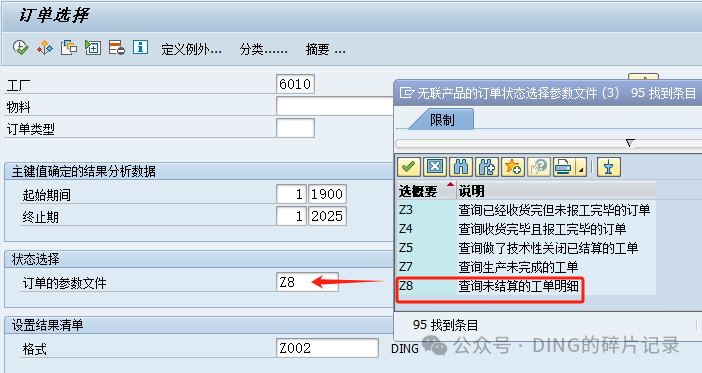702x373 pixels.
Task: Click the greyed help question-mark icon
Action: [x=538, y=167]
